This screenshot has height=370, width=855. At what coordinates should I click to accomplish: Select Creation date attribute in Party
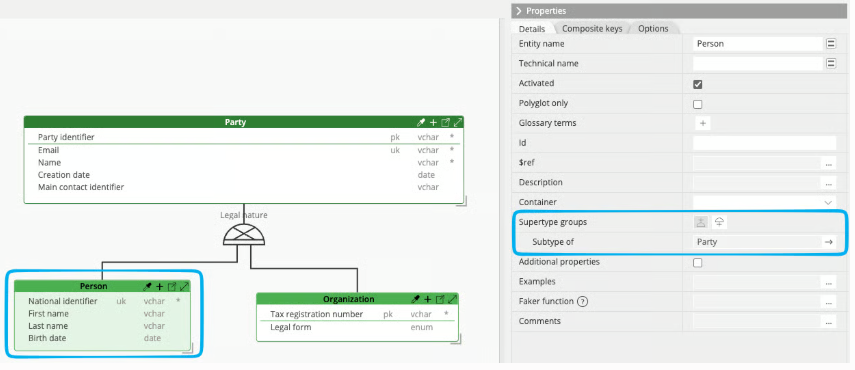tap(244, 175)
